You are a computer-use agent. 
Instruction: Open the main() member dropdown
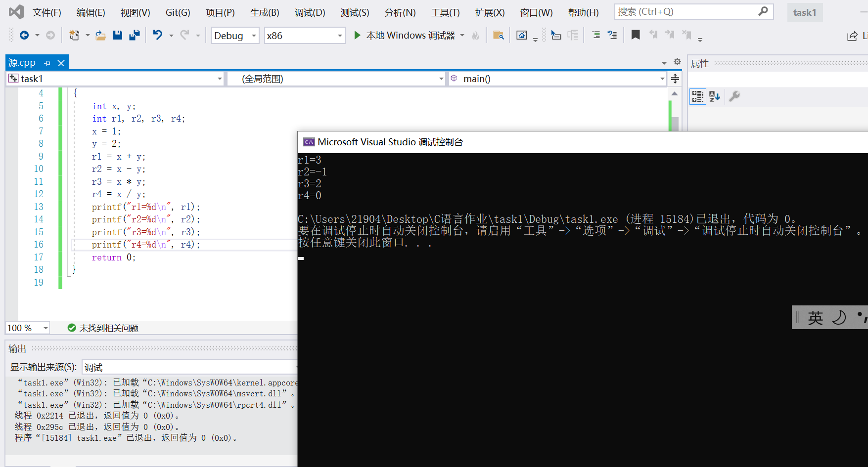[557, 79]
